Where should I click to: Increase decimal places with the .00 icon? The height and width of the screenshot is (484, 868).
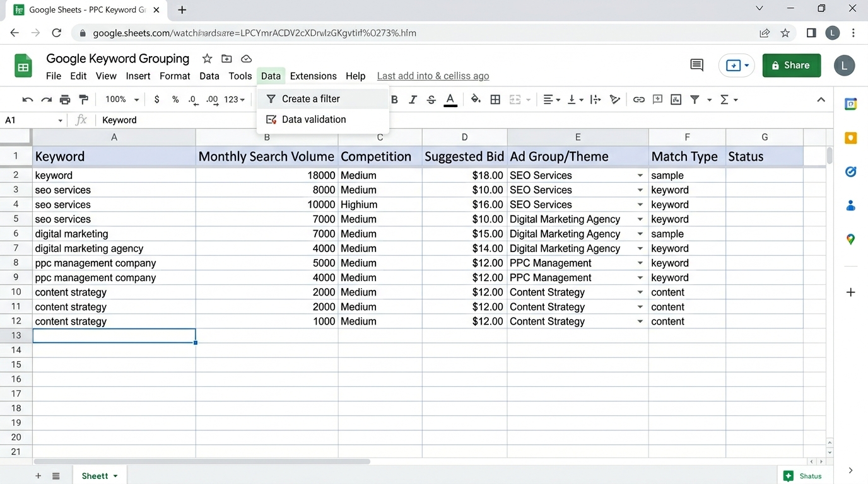coord(213,100)
